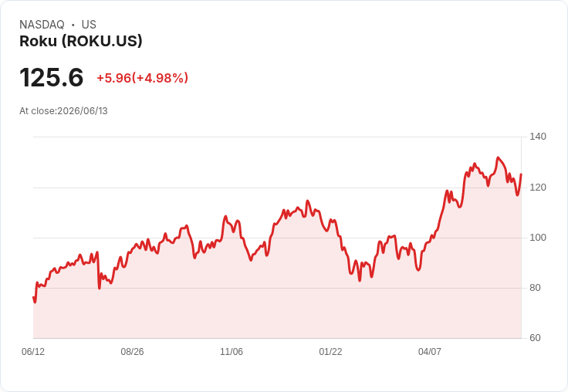Screen dimensions: 568x392
Task: Select the 11/06 date on x-axis
Action: tap(232, 351)
